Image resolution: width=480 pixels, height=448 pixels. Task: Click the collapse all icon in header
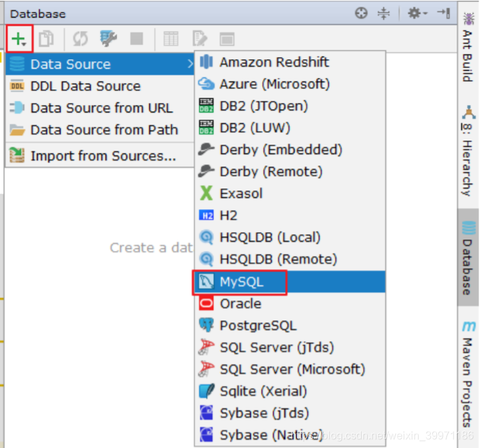coord(384,13)
